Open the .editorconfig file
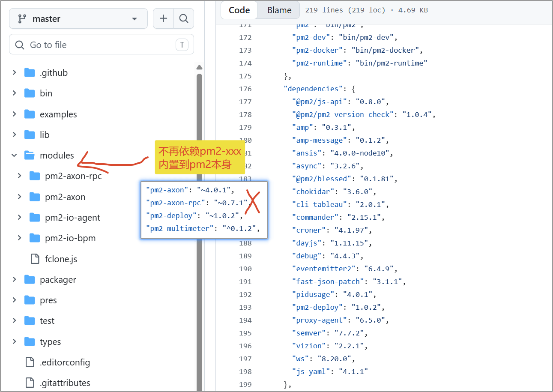The height and width of the screenshot is (392, 553). click(x=65, y=362)
